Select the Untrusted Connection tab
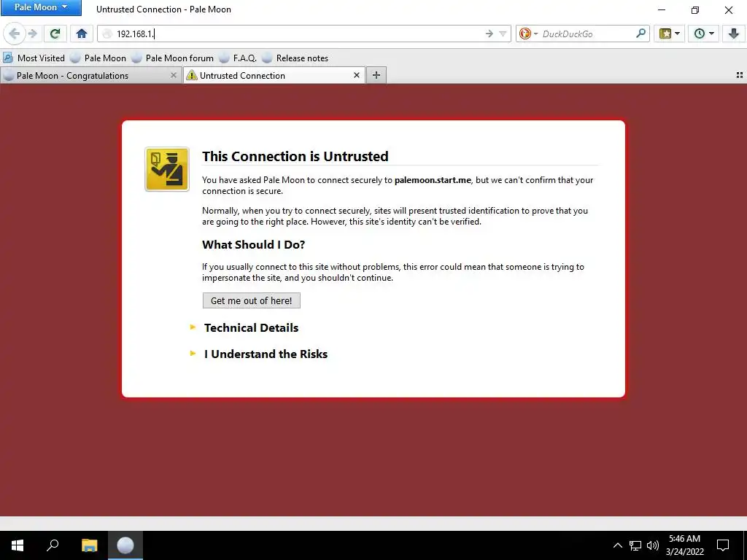Viewport: 747px width, 560px height. [274, 75]
